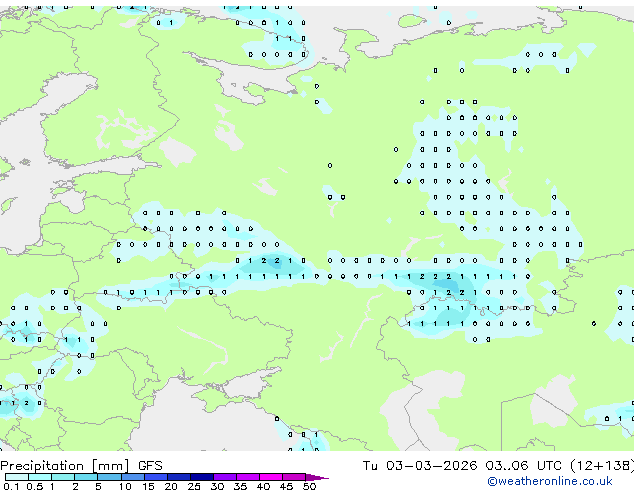
Task: Click the legend scale label '35'
Action: point(240,486)
